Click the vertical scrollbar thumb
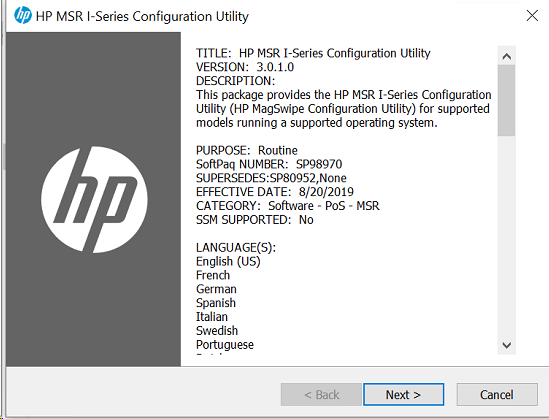Screen dimensions: 549x419 (506, 100)
